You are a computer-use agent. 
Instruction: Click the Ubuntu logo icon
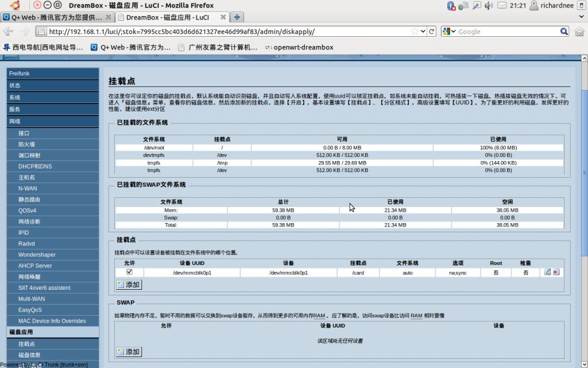(14, 5)
